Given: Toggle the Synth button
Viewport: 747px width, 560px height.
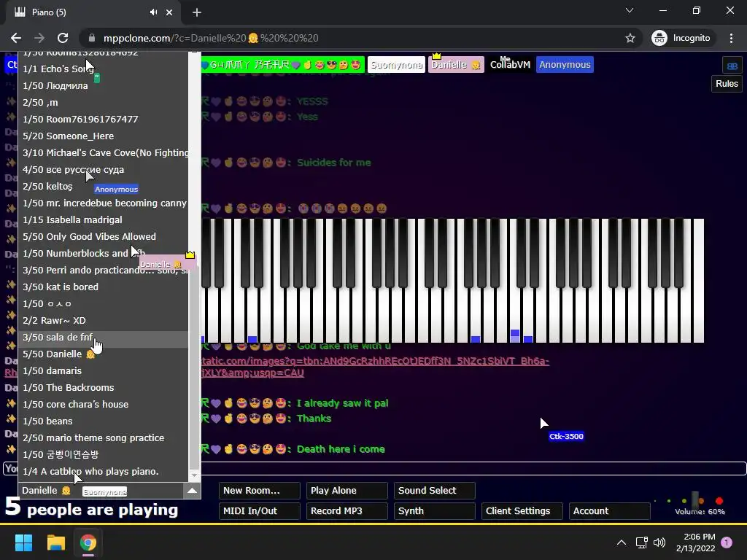Looking at the screenshot, I should 434,511.
